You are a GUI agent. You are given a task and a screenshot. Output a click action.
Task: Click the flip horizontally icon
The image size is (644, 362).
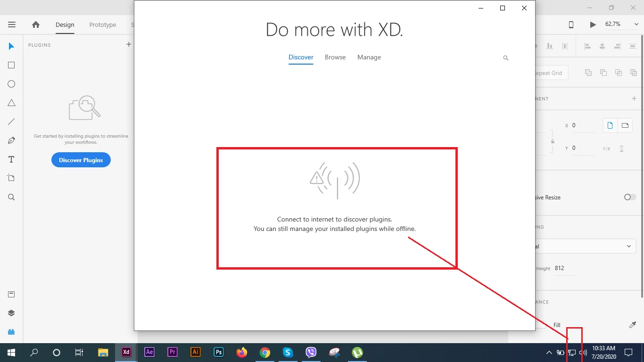click(x=606, y=149)
